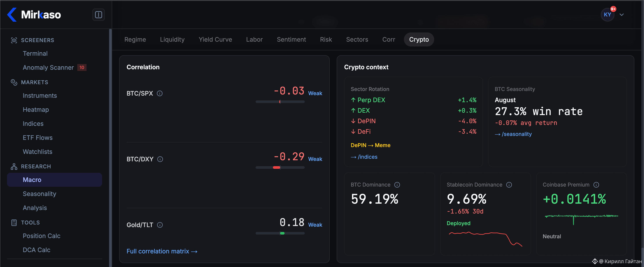Show BTC/SPX info tooltip icon
The width and height of the screenshot is (644, 267).
point(160,93)
